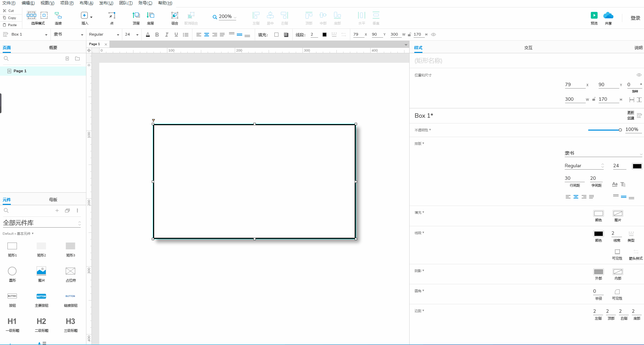Switch to the 交互 (Interactions) tab
Viewport: 644px width, 345px height.
[x=528, y=48]
